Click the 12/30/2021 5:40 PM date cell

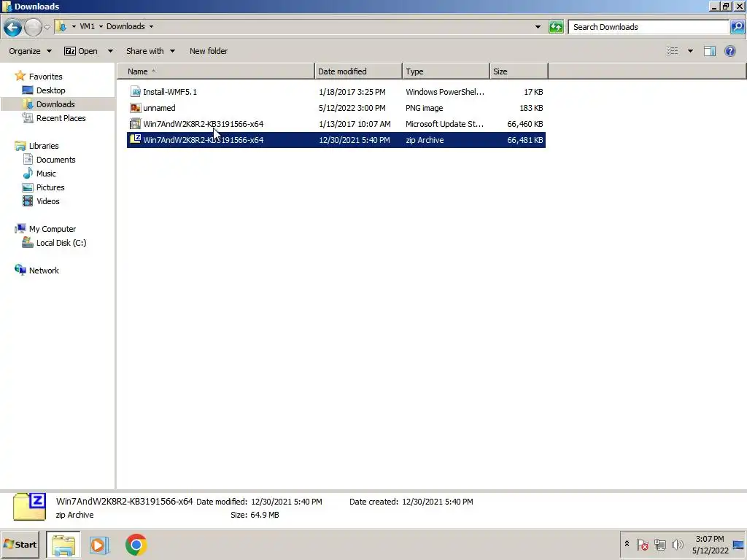coord(355,140)
